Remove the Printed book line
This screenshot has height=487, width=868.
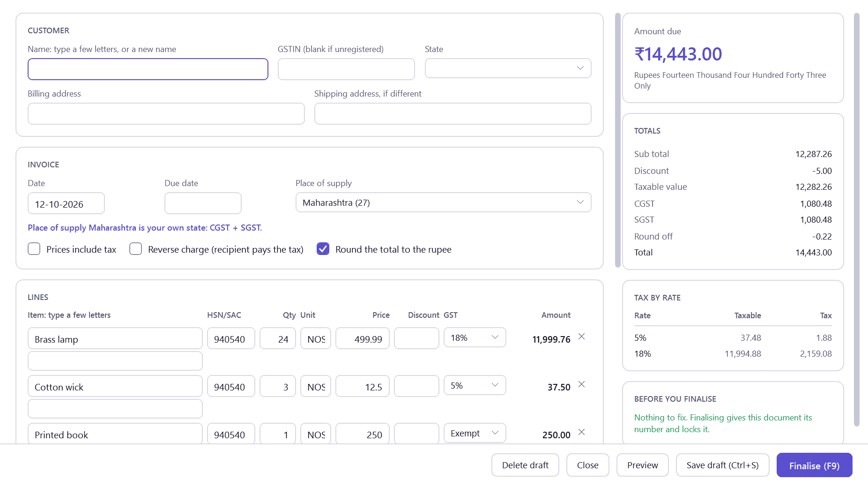[581, 432]
